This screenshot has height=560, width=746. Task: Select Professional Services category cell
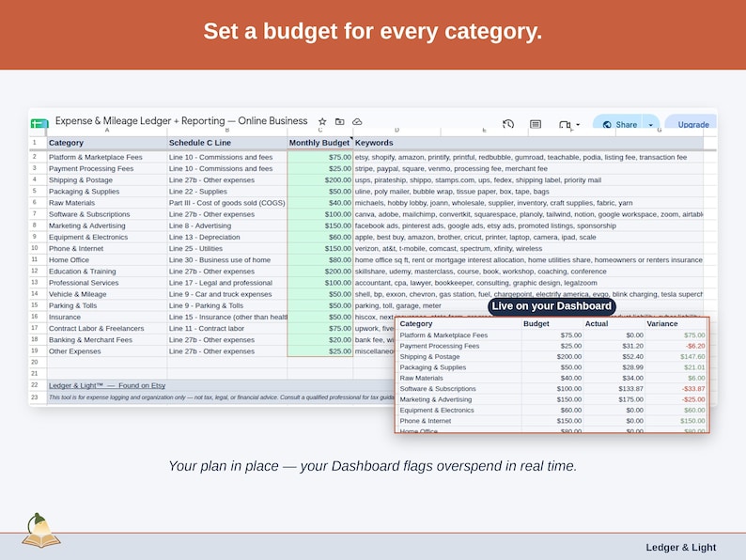point(107,283)
